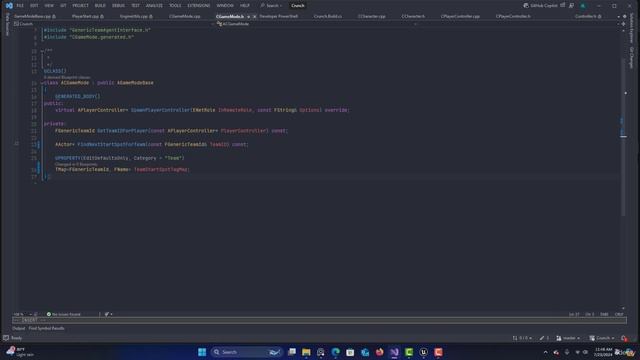Click the user account avatar
The image size is (640, 360).
583,6
